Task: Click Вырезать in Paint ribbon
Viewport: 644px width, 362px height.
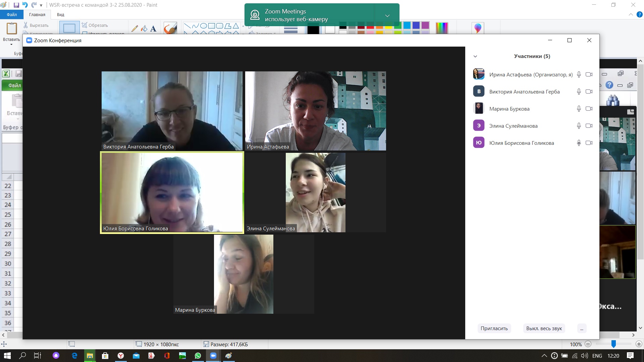Action: tap(36, 25)
